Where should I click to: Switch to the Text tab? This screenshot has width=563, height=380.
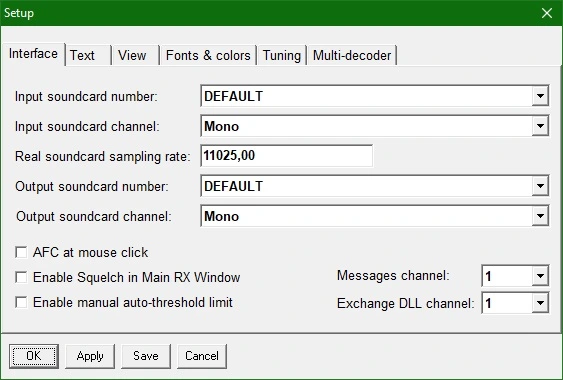(x=88, y=55)
